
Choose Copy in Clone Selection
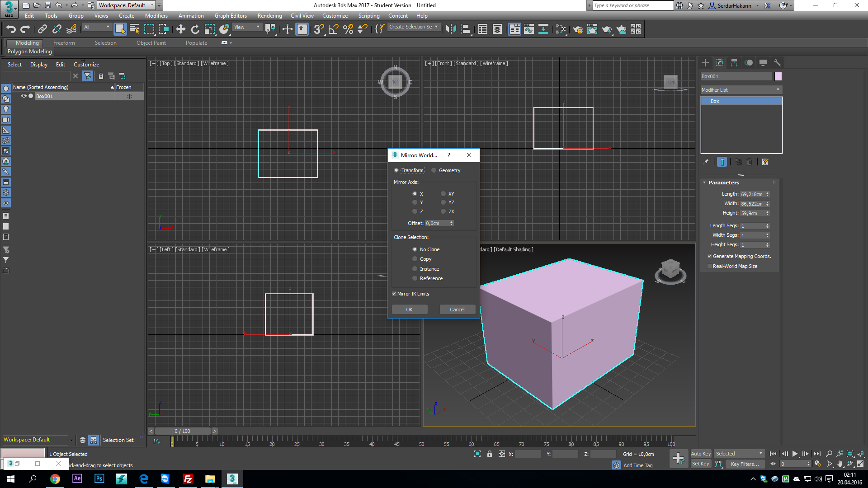[x=415, y=258]
